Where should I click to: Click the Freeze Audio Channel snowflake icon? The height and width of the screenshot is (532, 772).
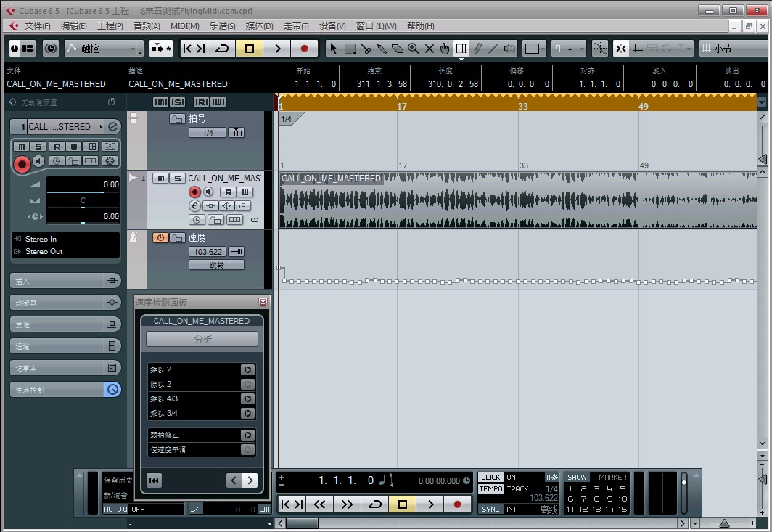(x=110, y=161)
